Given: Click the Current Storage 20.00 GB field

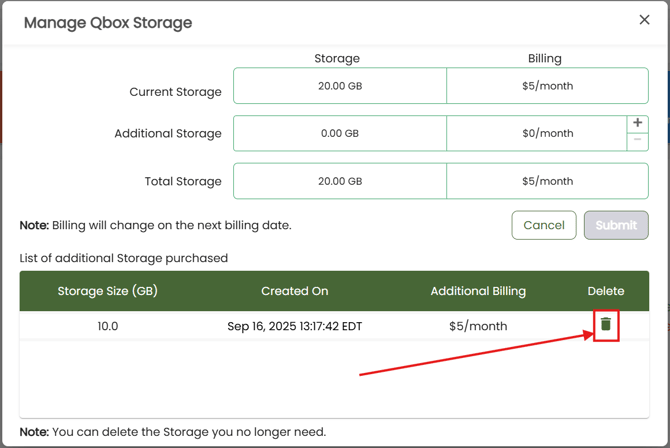Looking at the screenshot, I should pos(340,86).
